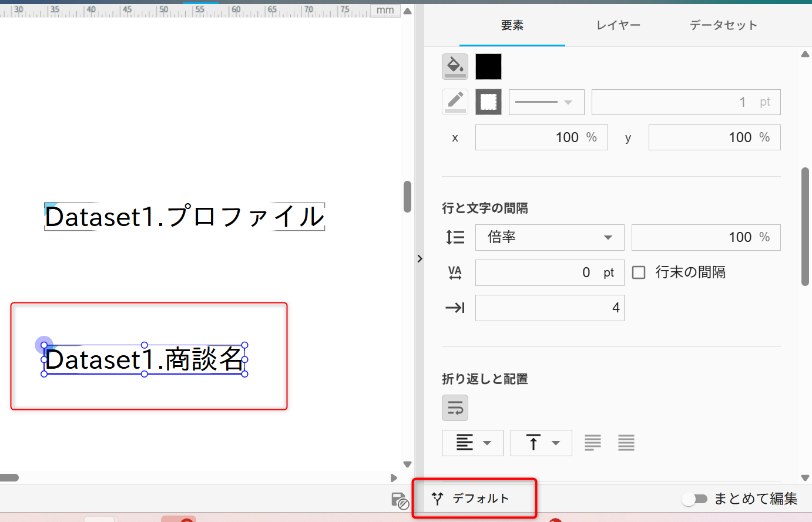Switch to the 要素 tab
812x522 pixels.
(512, 25)
